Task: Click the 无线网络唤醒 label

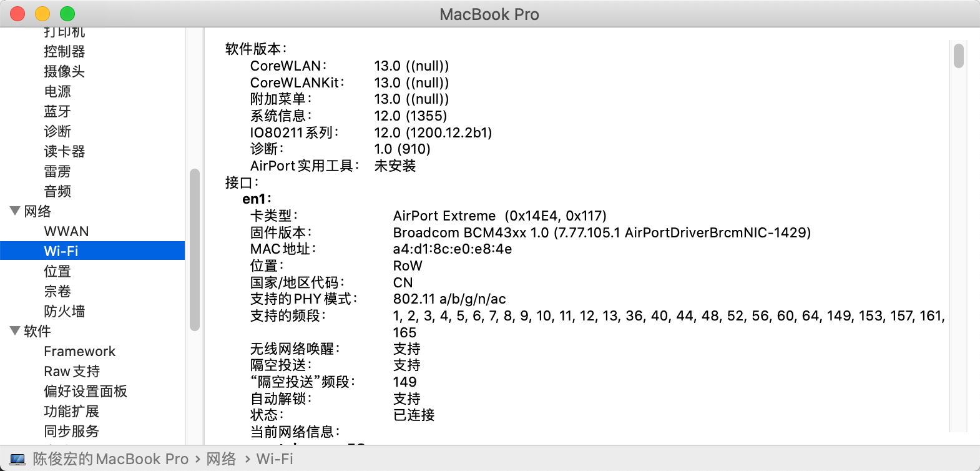Action: [295, 349]
